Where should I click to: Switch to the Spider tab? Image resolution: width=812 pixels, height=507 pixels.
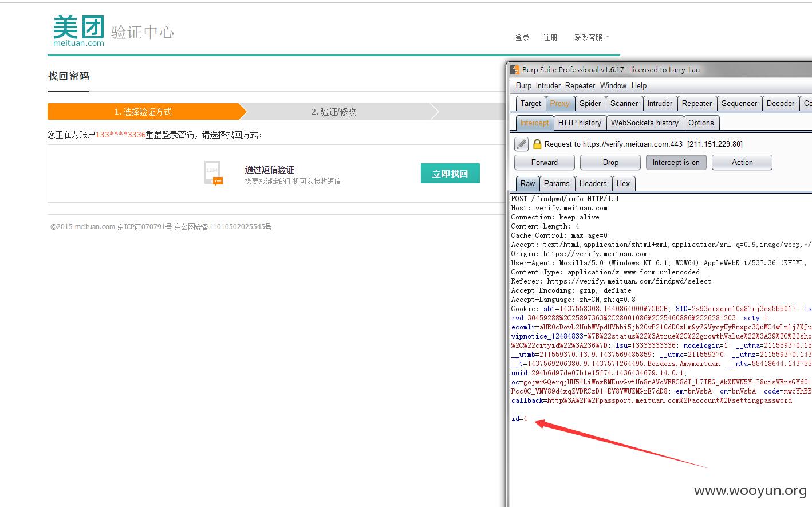tap(590, 104)
